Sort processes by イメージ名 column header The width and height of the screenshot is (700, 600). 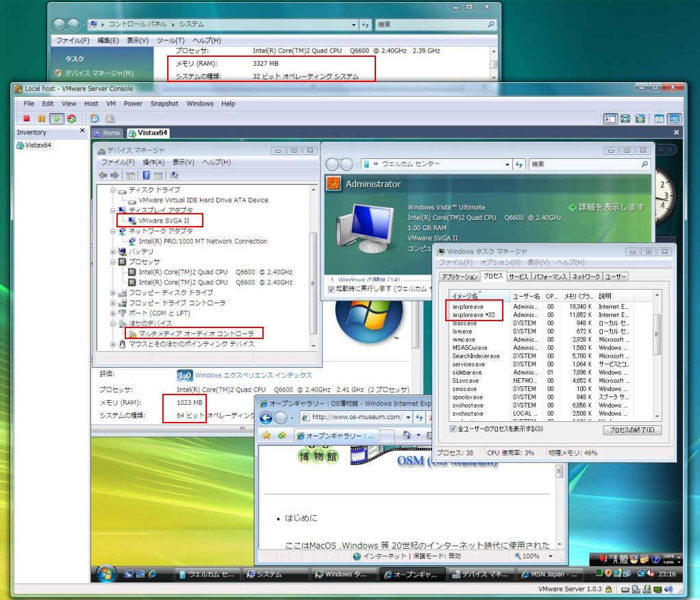[x=479, y=296]
